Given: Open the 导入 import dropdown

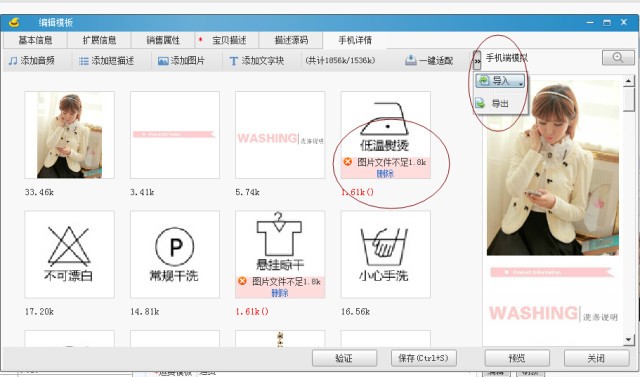Looking at the screenshot, I should (x=500, y=81).
